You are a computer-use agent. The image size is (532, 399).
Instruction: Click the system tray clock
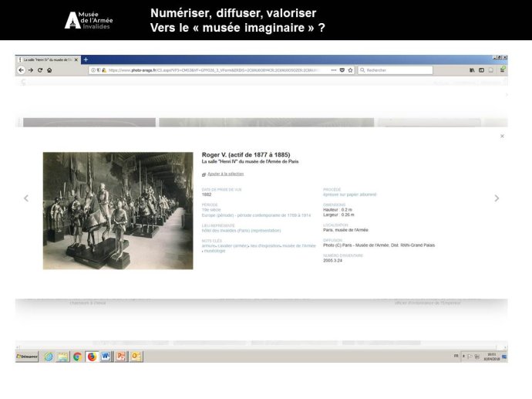coord(492,357)
